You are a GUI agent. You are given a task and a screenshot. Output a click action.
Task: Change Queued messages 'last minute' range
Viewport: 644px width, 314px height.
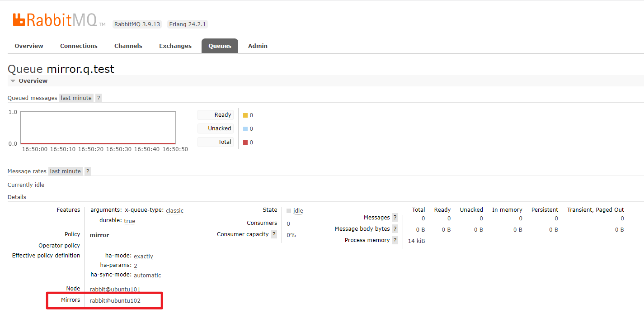[x=76, y=98]
